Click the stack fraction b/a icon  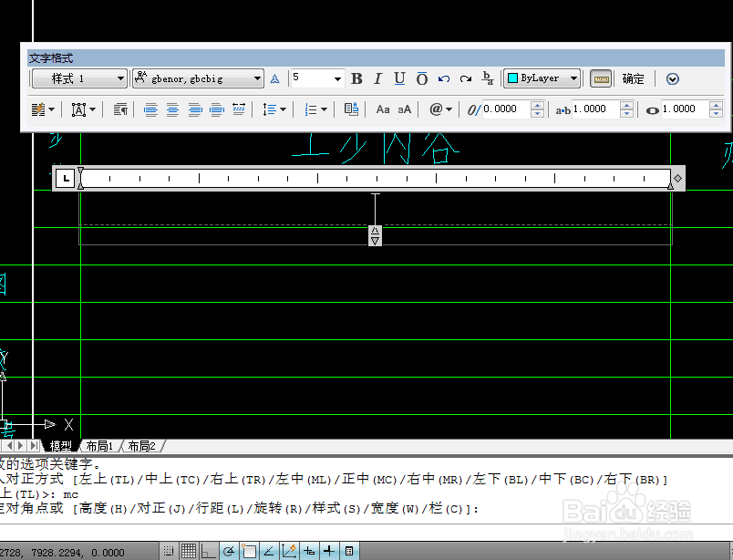(488, 78)
